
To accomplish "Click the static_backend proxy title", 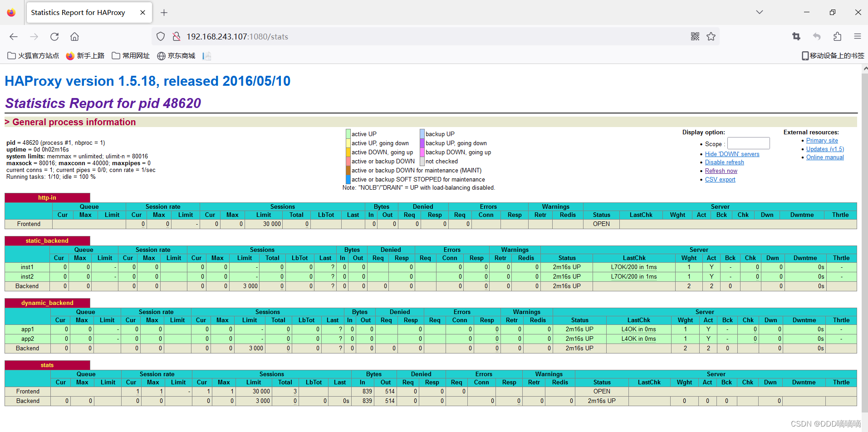I will point(47,241).
